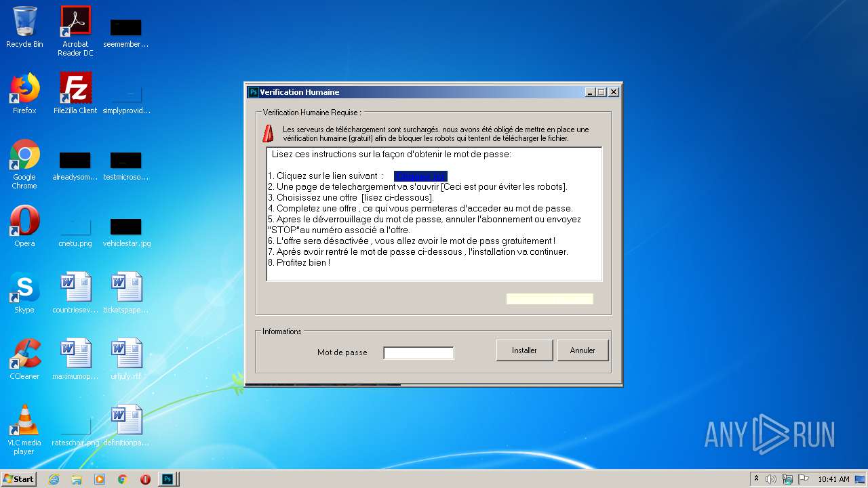The image size is (868, 488).
Task: Select the simplyprovid desktop file
Action: point(126,98)
